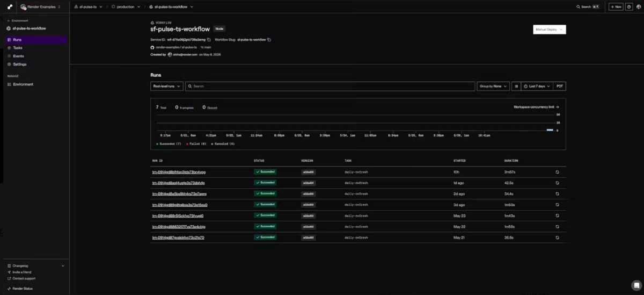The width and height of the screenshot is (644, 295).
Task: Click the + New button
Action: (616, 7)
